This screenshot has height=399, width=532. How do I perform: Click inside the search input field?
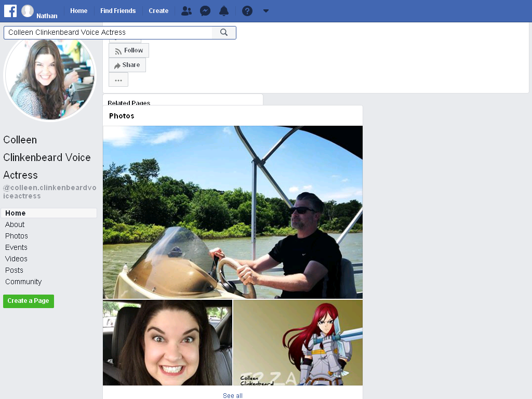click(108, 33)
